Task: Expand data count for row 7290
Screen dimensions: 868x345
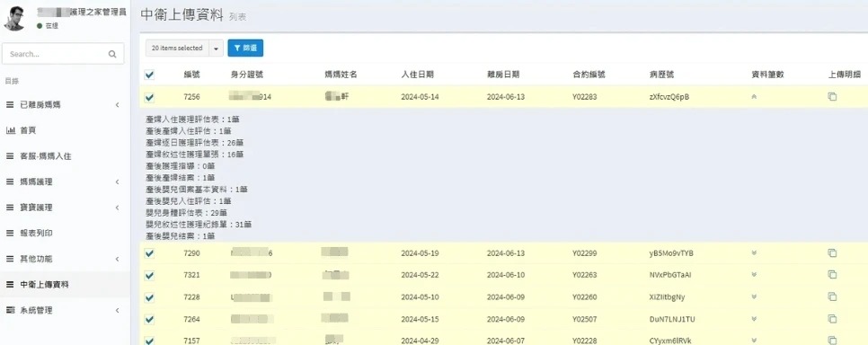Action: [753, 253]
